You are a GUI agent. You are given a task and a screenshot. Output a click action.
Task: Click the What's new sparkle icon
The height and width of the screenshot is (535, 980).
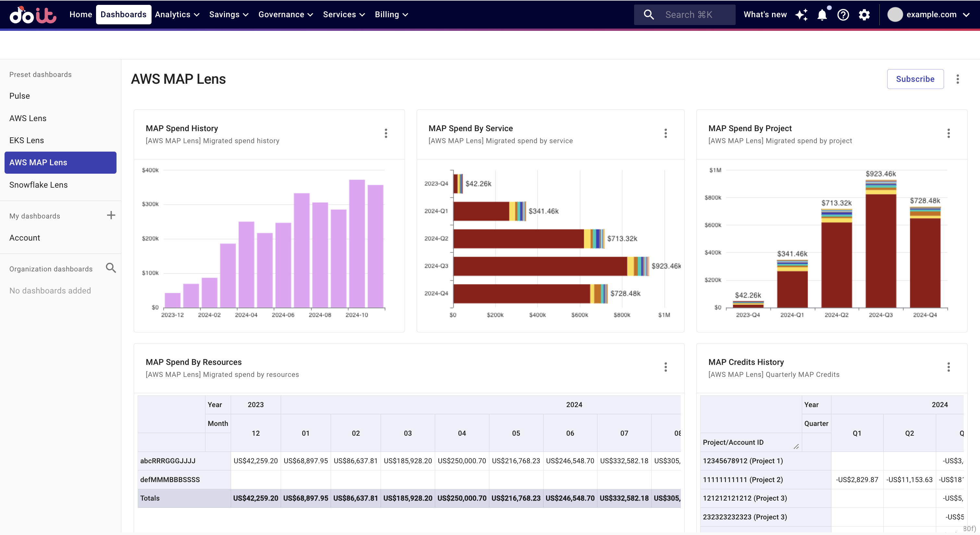click(x=801, y=15)
